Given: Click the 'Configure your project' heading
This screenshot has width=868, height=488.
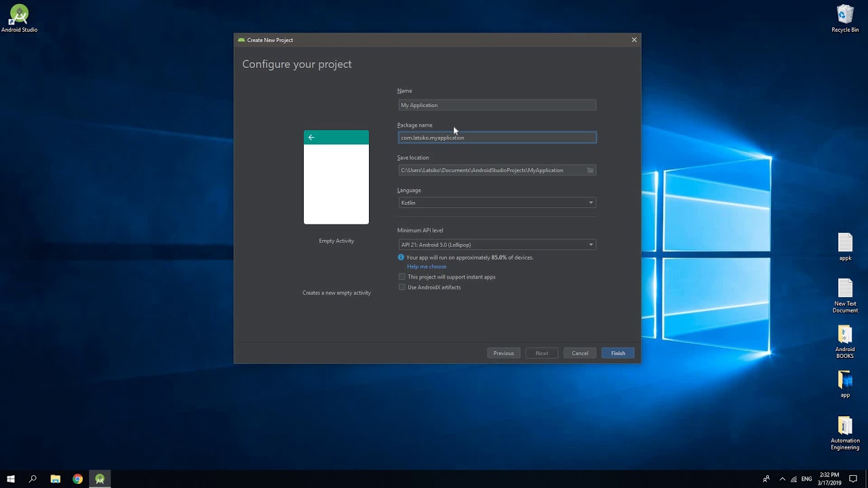Looking at the screenshot, I should [x=297, y=64].
